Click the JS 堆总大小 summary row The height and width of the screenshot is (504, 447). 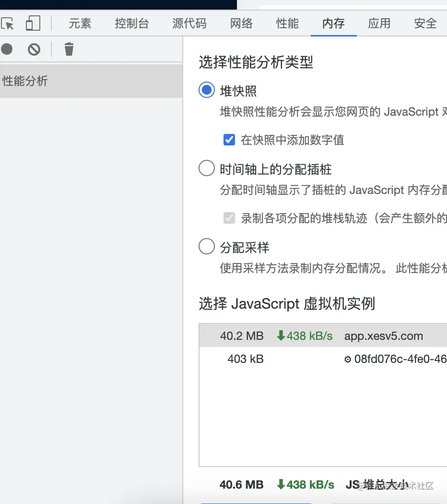pyautogui.click(x=321, y=484)
